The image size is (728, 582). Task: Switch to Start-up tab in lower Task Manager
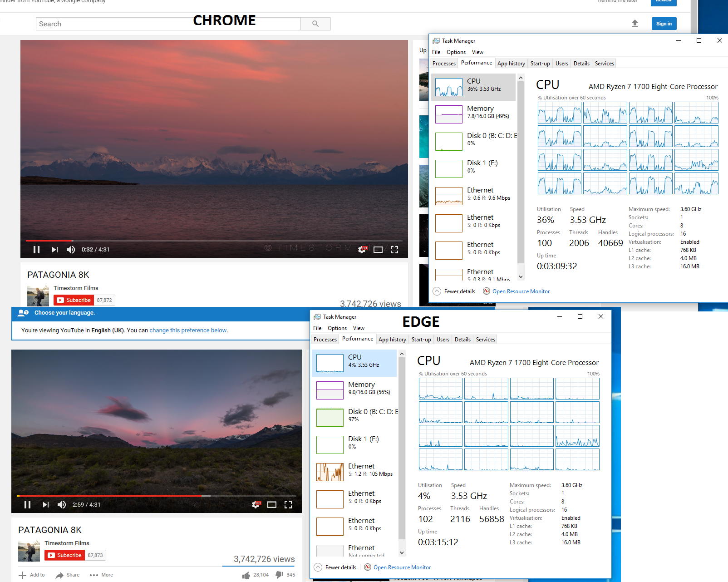click(421, 340)
